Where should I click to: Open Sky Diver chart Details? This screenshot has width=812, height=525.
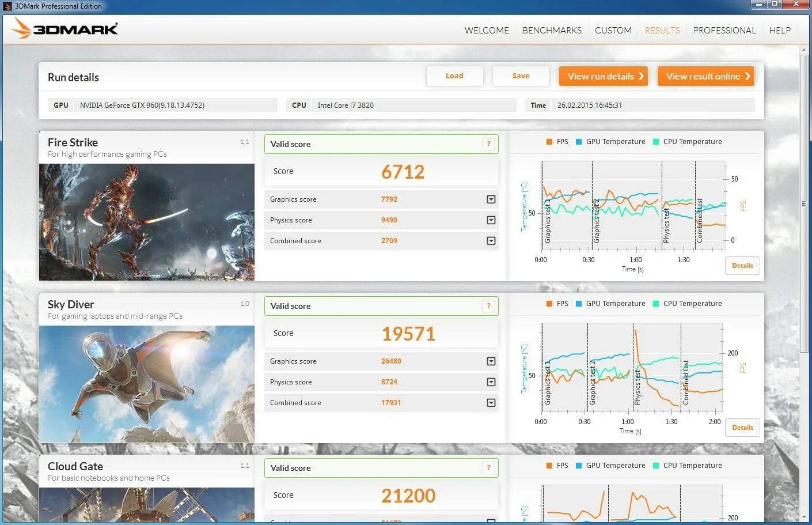(x=742, y=428)
